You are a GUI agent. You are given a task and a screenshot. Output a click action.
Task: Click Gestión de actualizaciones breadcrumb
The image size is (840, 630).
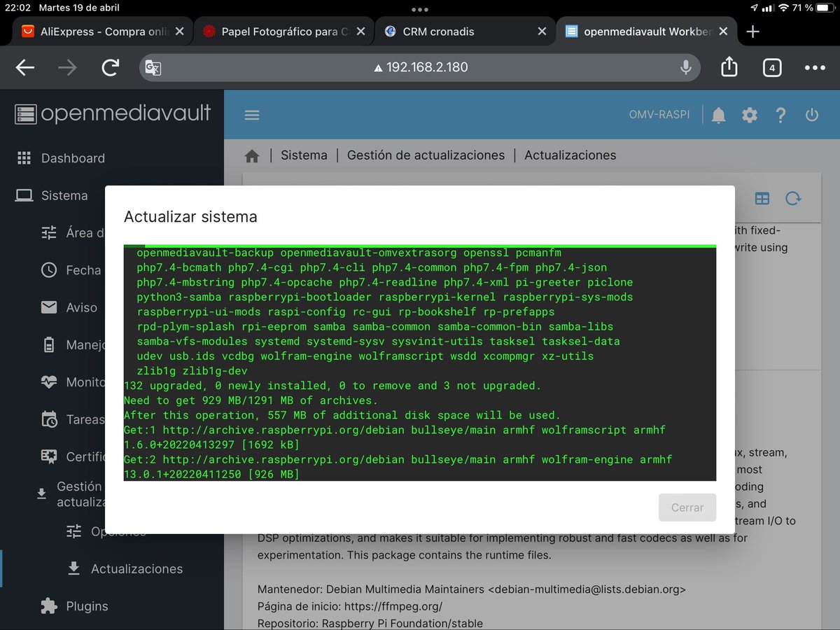coord(426,155)
